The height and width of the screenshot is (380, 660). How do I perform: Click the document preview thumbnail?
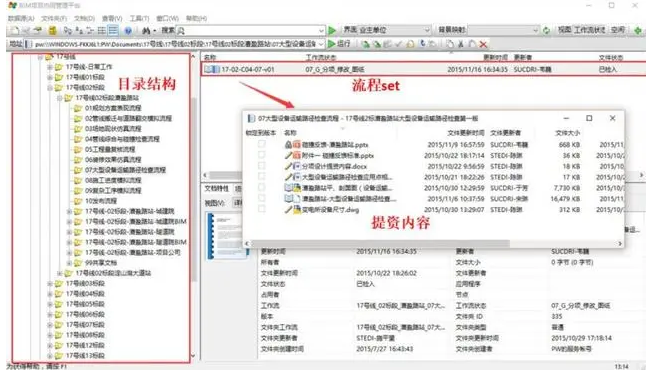click(x=228, y=236)
